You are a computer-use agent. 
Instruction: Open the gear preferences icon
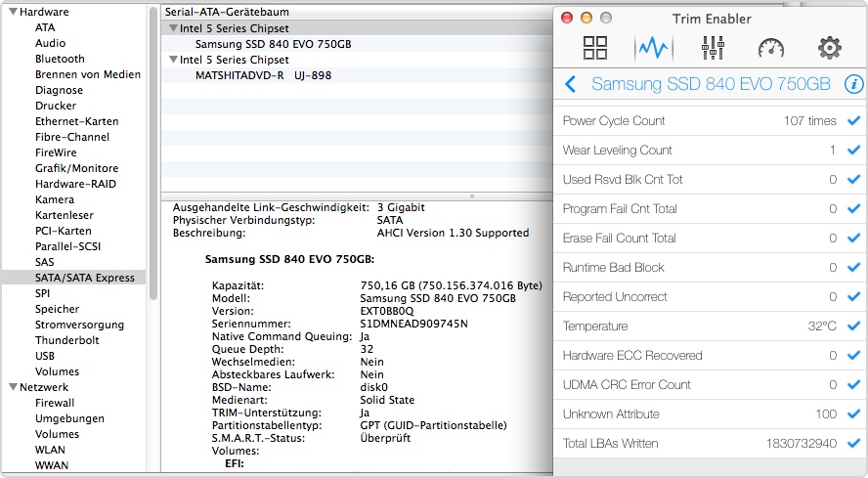pos(829,48)
